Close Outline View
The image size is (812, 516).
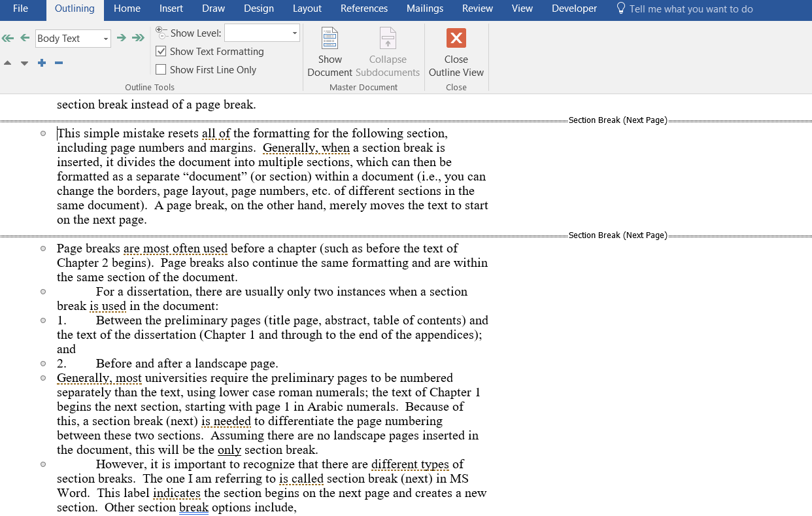click(x=456, y=52)
